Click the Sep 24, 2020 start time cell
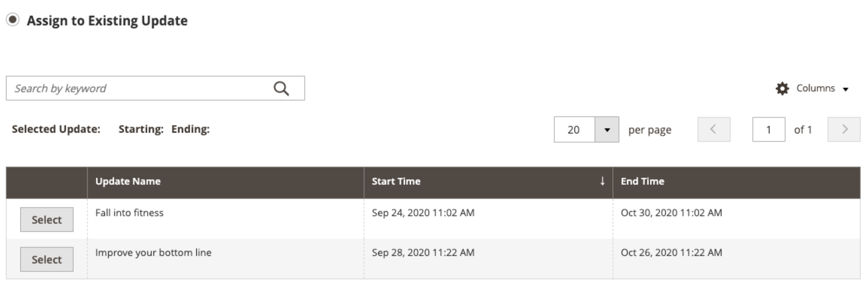 point(423,213)
